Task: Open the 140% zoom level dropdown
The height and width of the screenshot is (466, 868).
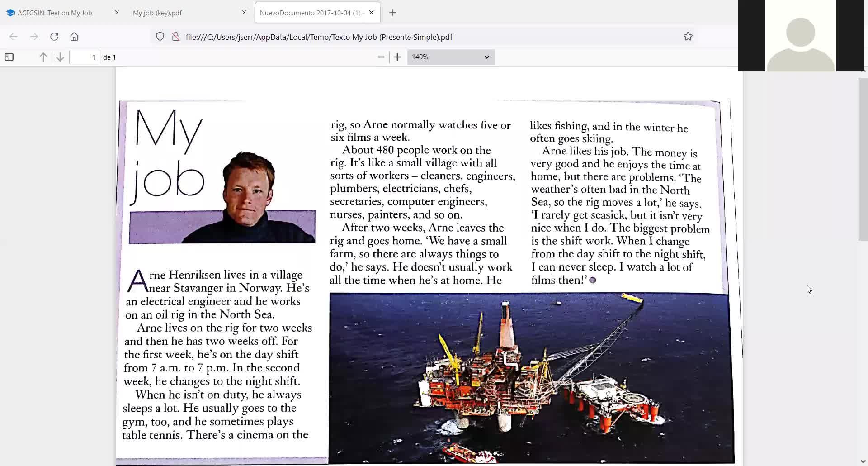Action: (x=451, y=57)
